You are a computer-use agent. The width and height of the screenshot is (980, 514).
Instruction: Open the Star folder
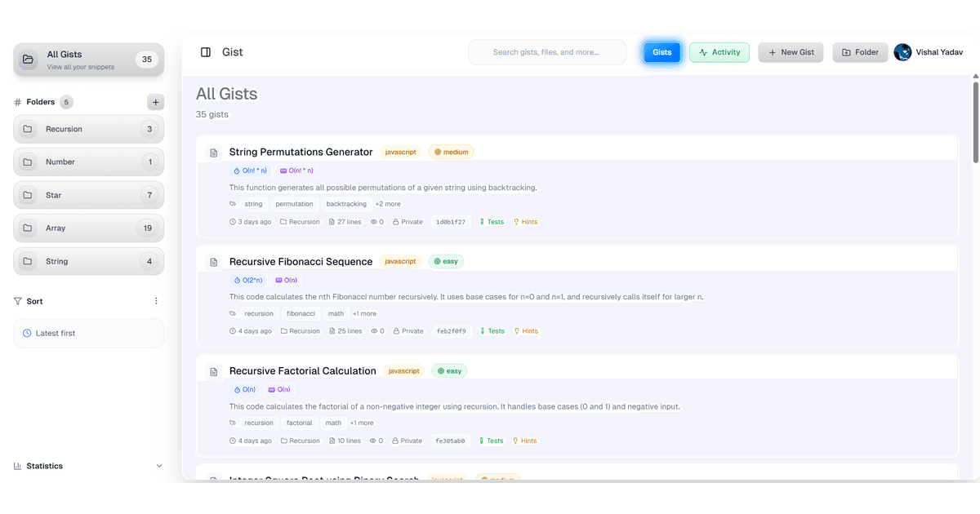click(88, 195)
